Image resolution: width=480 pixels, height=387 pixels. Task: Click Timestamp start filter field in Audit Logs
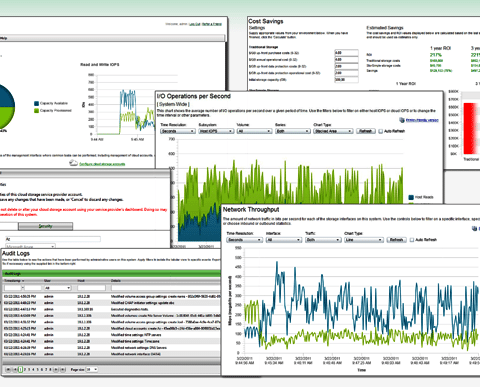(13, 288)
